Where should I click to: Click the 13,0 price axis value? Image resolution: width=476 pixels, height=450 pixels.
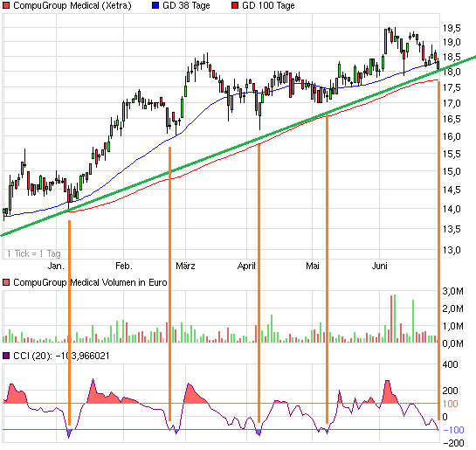coord(452,250)
